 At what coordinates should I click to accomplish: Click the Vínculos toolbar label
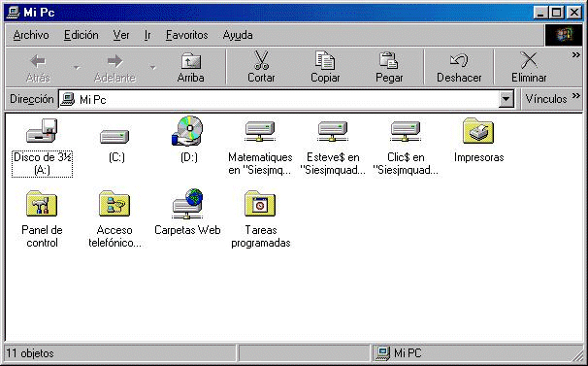546,99
